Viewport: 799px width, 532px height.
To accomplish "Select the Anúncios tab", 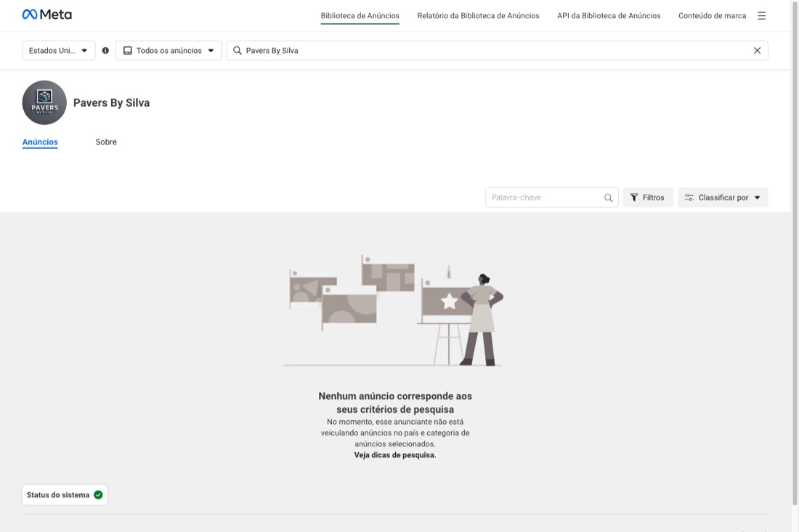I will pos(40,142).
